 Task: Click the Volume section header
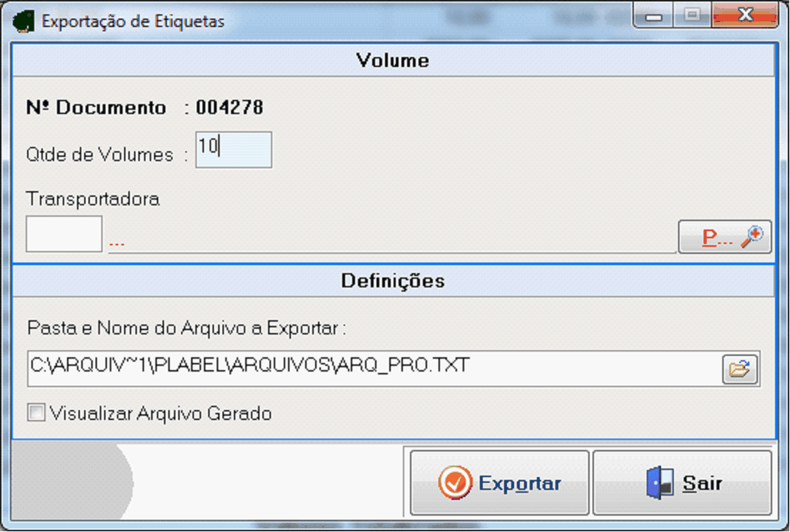coord(393,61)
